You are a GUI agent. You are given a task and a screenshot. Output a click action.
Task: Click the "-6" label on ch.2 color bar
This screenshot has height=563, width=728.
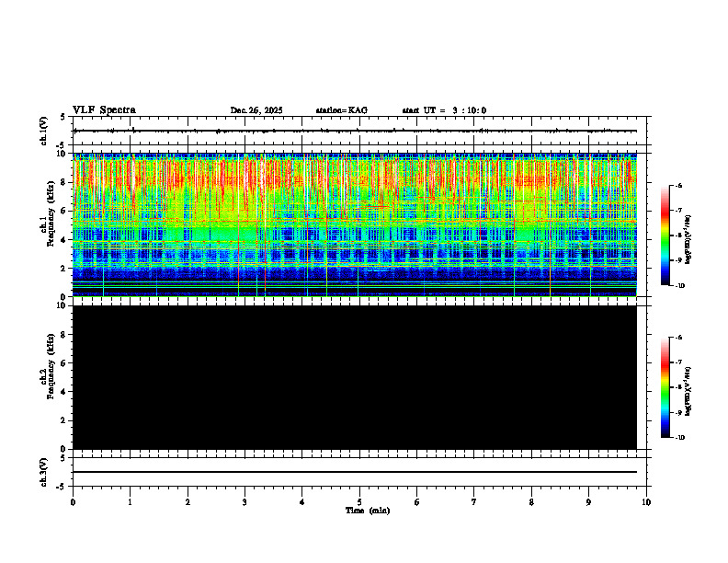pyautogui.click(x=678, y=338)
